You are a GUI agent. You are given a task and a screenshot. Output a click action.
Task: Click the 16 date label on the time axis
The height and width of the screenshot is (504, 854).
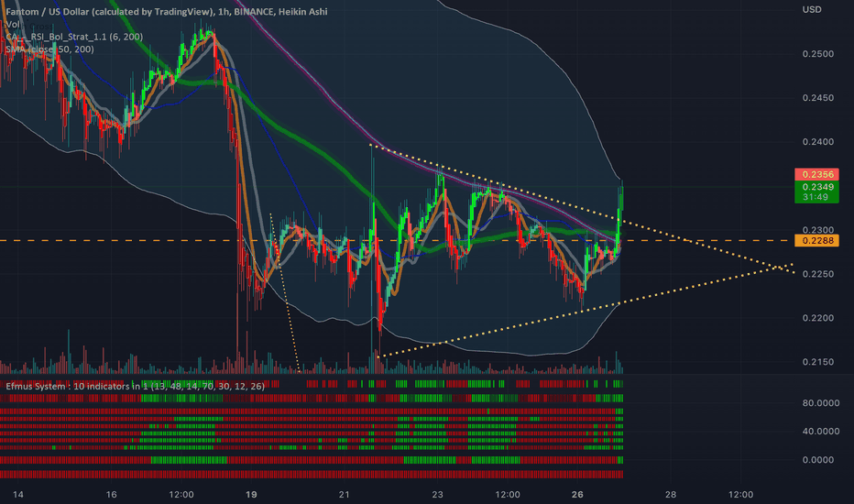111,495
